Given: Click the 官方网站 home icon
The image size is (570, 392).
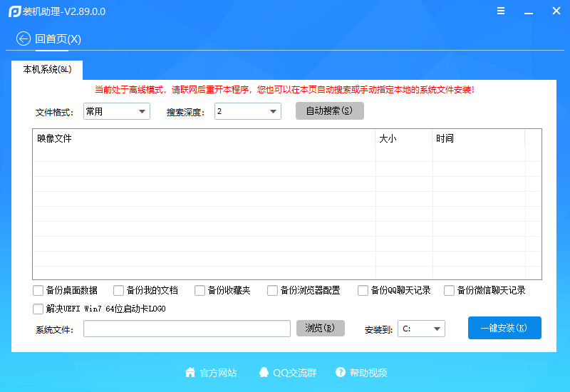Looking at the screenshot, I should click(x=190, y=373).
